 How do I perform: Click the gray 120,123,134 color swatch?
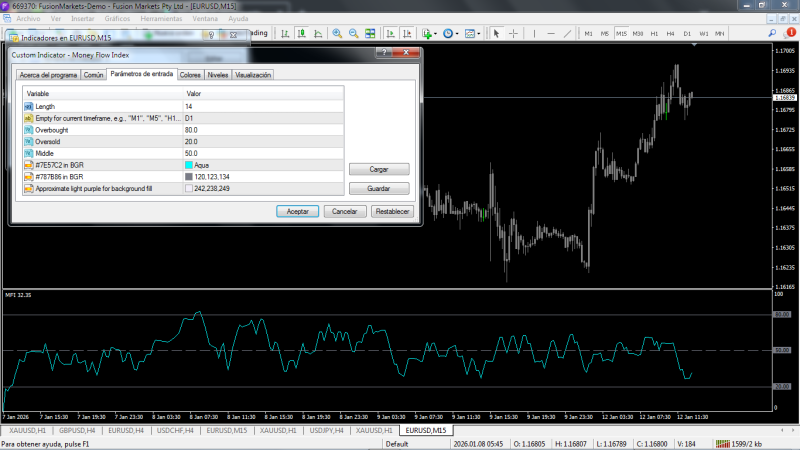189,177
